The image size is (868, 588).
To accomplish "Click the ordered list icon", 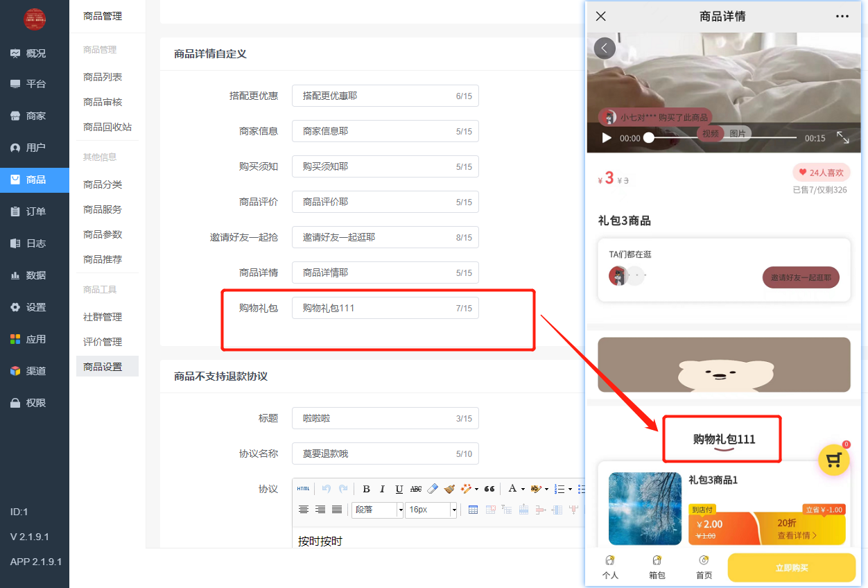I will click(560, 489).
